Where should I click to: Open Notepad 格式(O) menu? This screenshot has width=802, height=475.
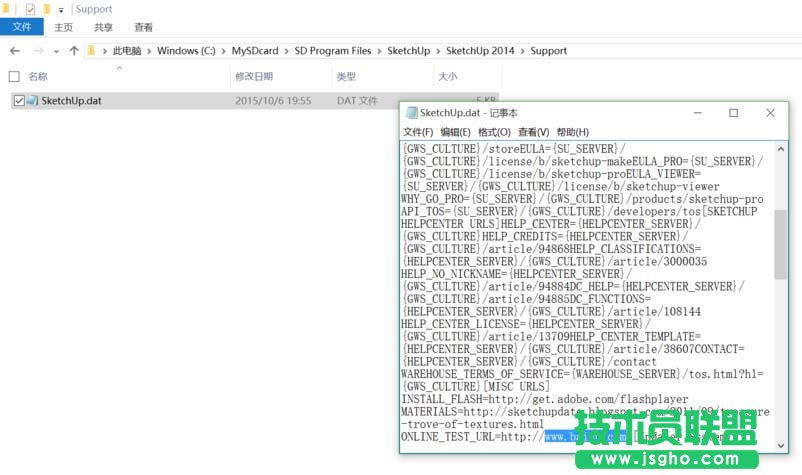[x=494, y=132]
